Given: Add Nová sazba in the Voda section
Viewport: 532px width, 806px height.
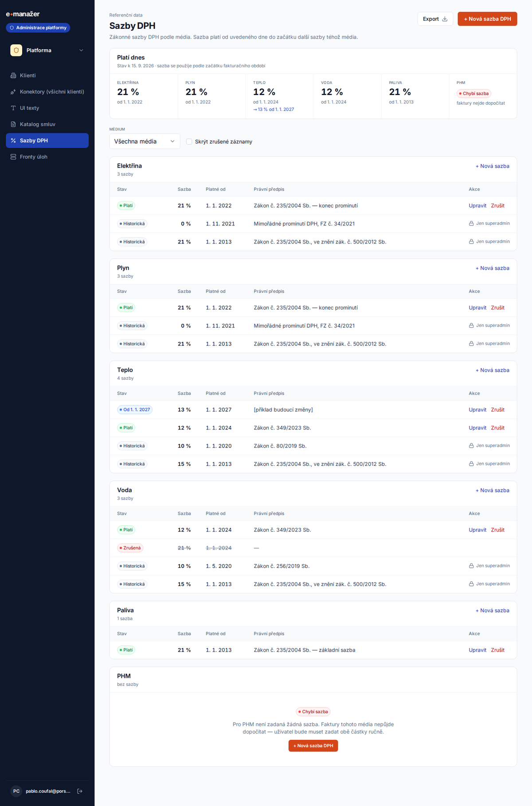Looking at the screenshot, I should pyautogui.click(x=493, y=491).
